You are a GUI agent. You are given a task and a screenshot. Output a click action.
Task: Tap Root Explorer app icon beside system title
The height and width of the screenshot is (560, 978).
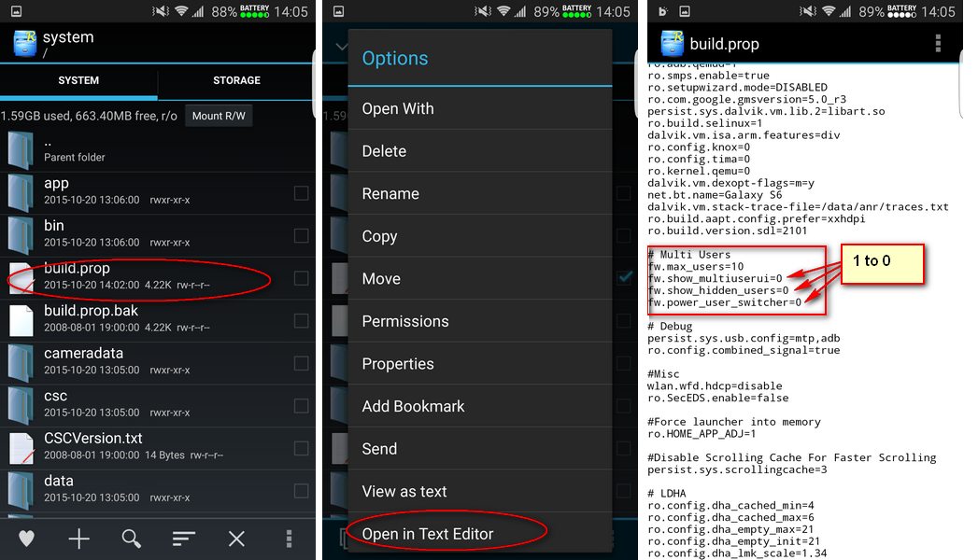(x=25, y=43)
